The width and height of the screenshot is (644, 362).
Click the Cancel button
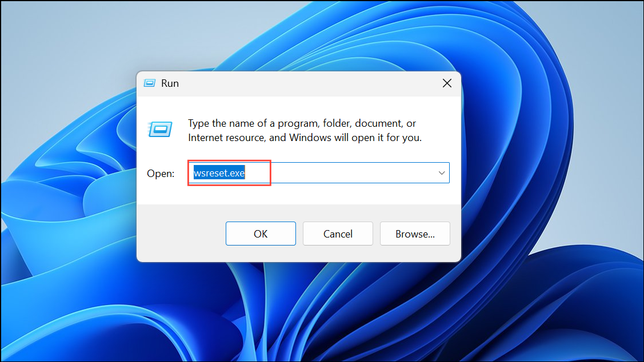(338, 234)
